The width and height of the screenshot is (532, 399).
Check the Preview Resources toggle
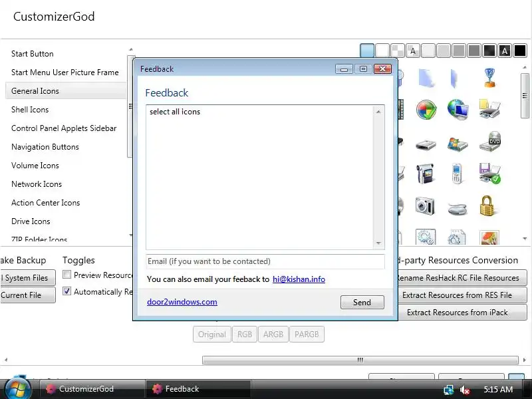[67, 275]
